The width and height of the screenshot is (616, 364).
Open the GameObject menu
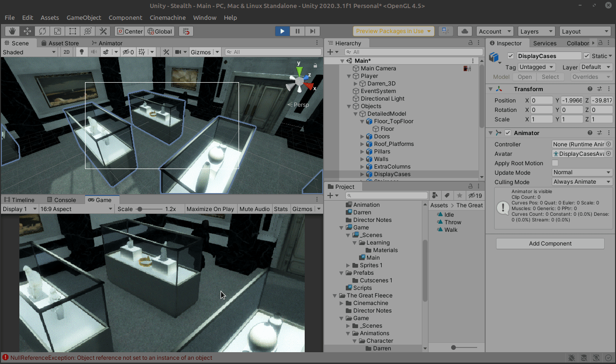click(84, 17)
